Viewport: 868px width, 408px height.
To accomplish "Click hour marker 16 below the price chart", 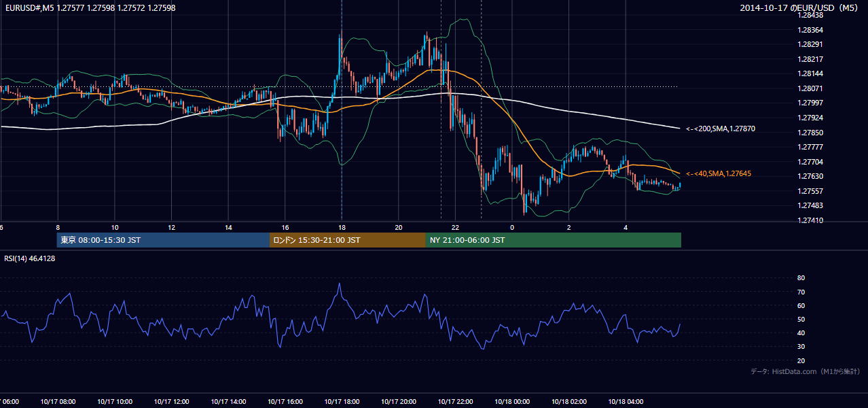I will (x=285, y=228).
